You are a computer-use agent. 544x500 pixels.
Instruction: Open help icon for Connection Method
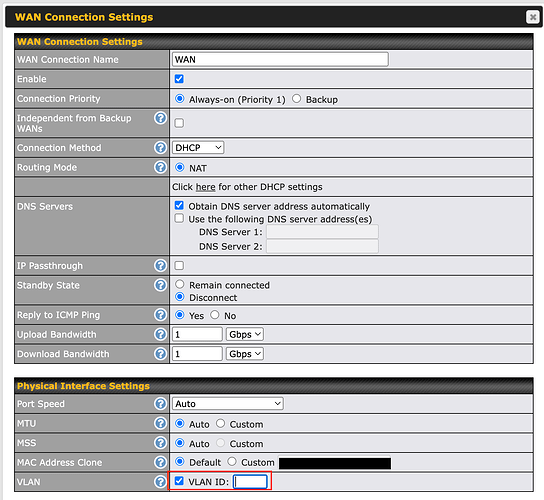coord(160,148)
